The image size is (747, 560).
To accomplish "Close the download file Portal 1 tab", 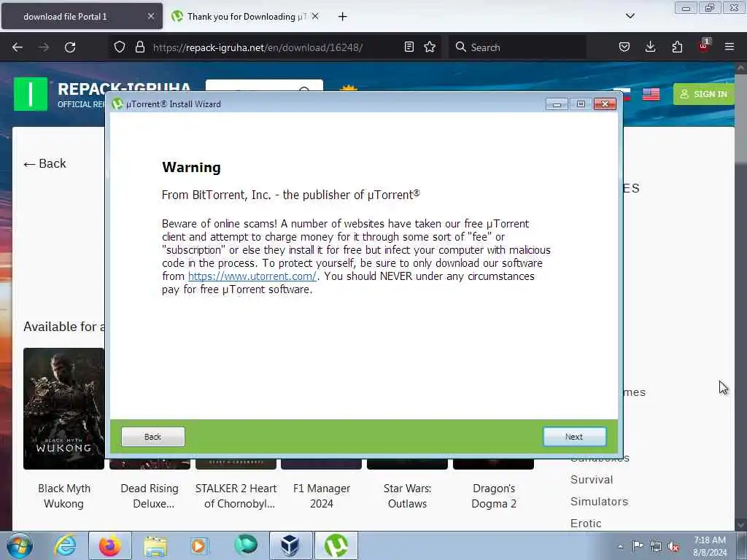I will 150,16.
